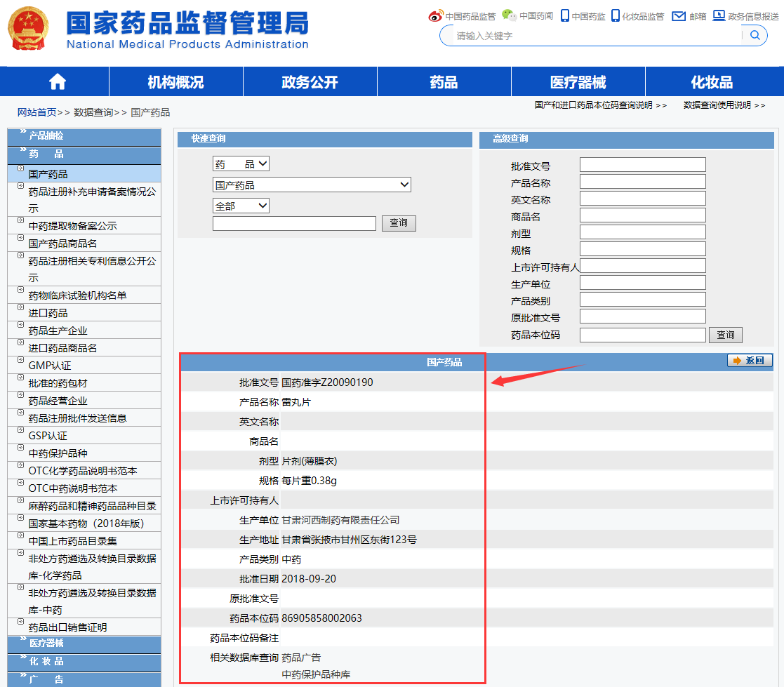Click the home icon in navigation bar

point(58,81)
